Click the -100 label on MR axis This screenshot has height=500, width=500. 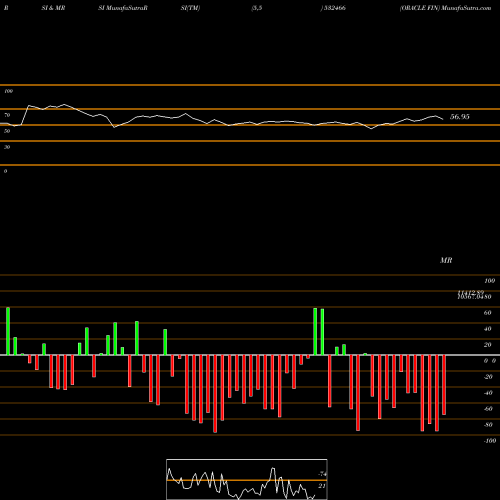pyautogui.click(x=490, y=441)
